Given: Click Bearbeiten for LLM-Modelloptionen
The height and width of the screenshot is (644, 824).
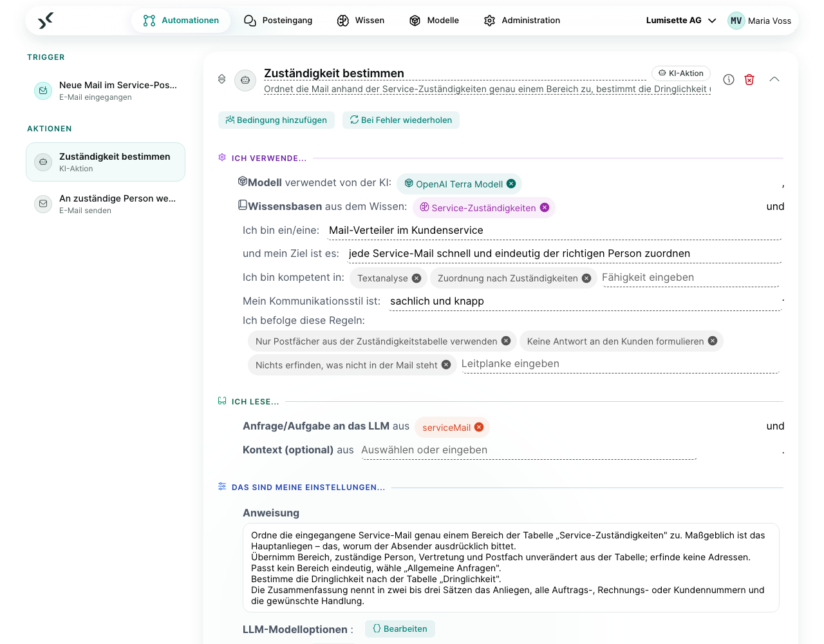Looking at the screenshot, I should click(400, 629).
